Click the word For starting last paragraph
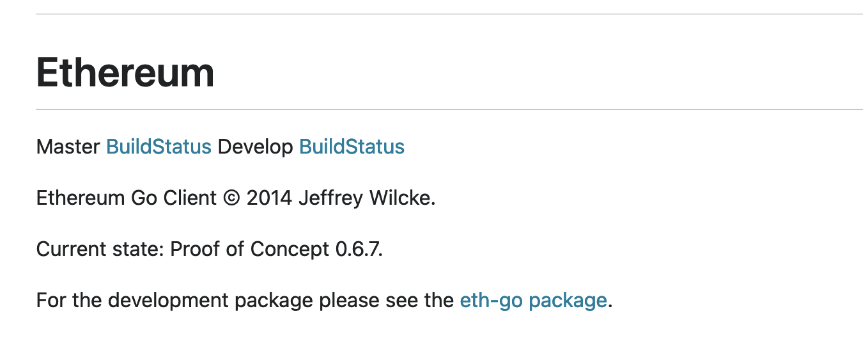Image resolution: width=868 pixels, height=343 pixels. point(51,300)
